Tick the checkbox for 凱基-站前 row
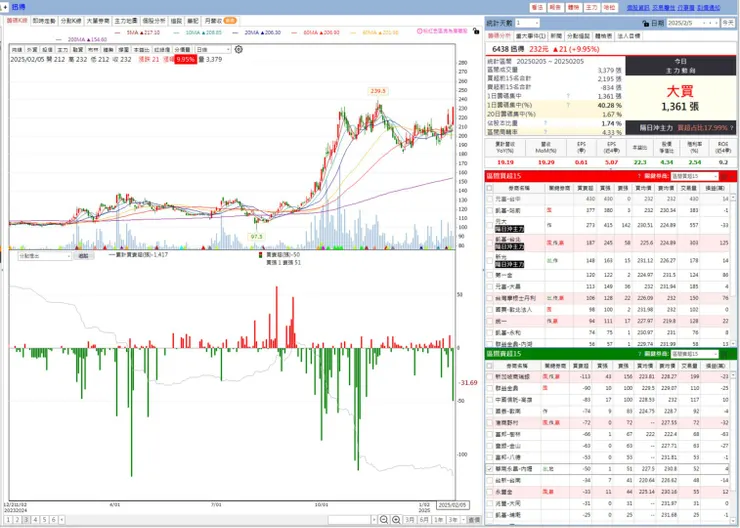The image size is (740, 528). [x=489, y=210]
